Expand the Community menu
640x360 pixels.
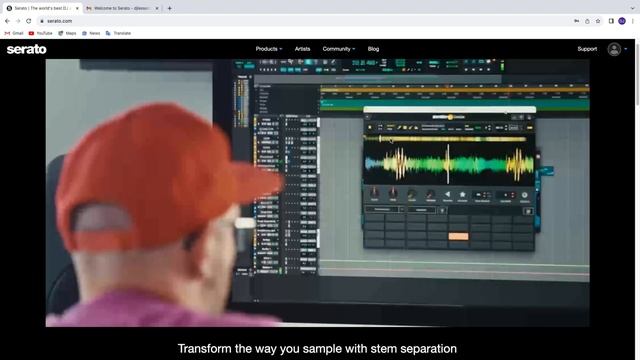coord(338,49)
